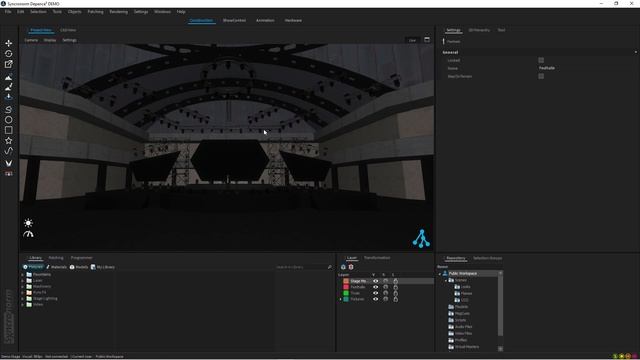The image size is (640, 360).
Task: Expand the Fixtures layer group arrow
Action: point(340,299)
